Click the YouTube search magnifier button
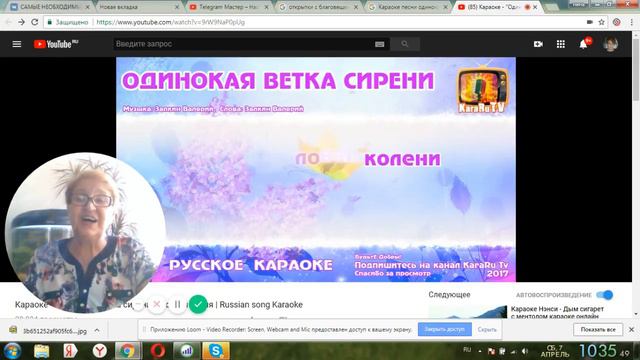The image size is (640, 360). click(x=404, y=44)
